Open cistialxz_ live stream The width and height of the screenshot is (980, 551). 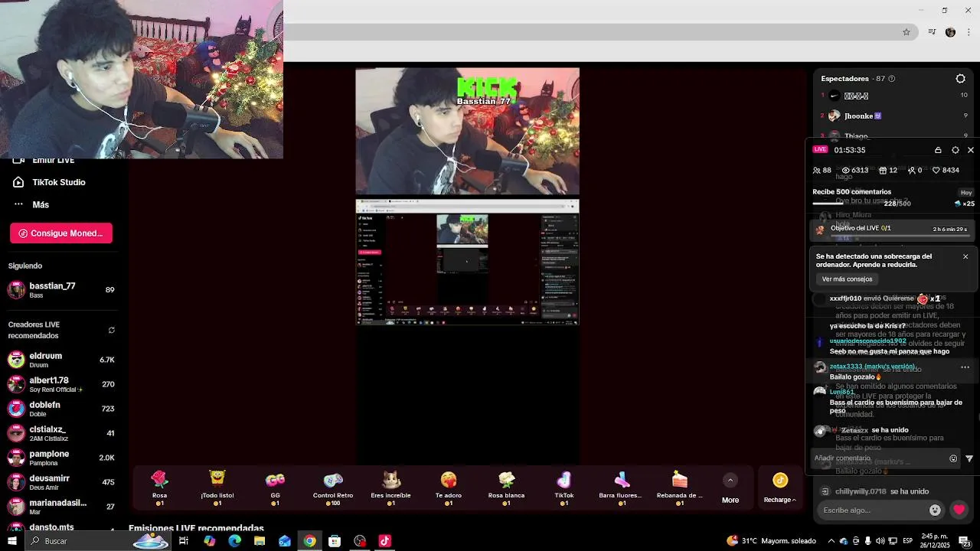tap(61, 433)
